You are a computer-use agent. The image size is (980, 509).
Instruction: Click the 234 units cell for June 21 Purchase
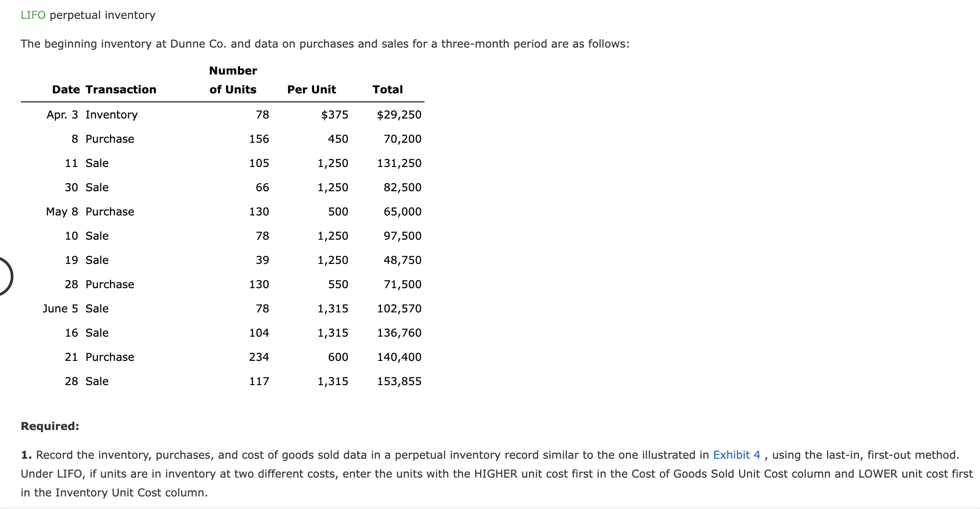pyautogui.click(x=259, y=357)
